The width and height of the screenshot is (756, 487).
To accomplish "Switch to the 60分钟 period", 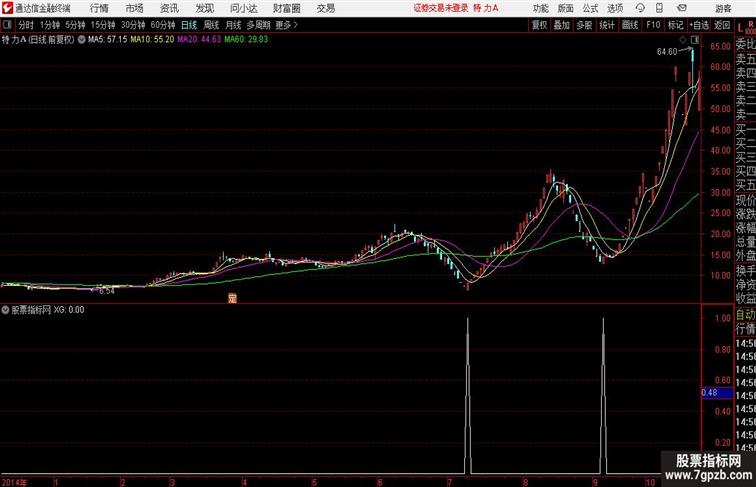I will pyautogui.click(x=163, y=25).
